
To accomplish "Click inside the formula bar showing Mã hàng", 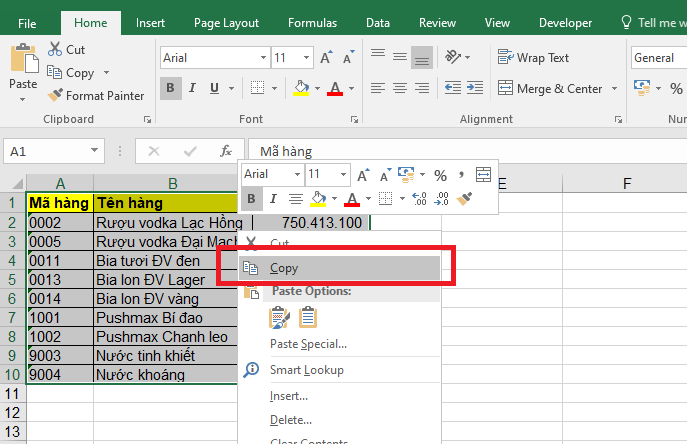I will pyautogui.click(x=450, y=152).
